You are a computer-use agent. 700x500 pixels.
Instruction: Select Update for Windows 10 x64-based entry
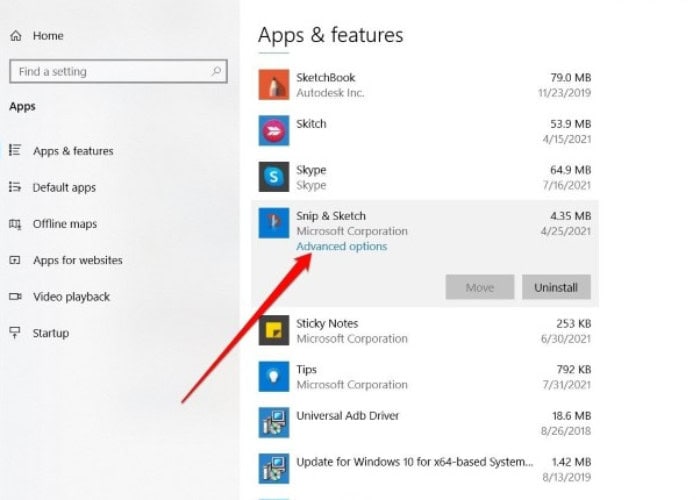pyautogui.click(x=415, y=462)
